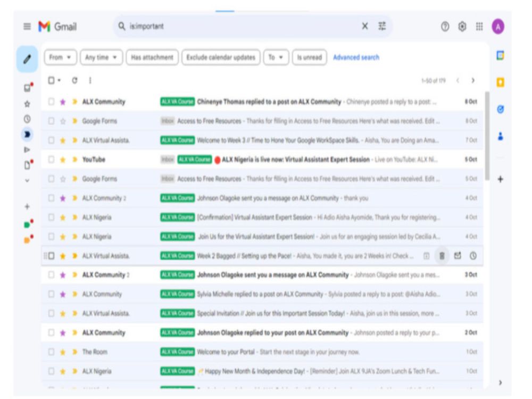Mark Week 2 Bagged email as unread
This screenshot has width=532, height=399.
coord(458,256)
